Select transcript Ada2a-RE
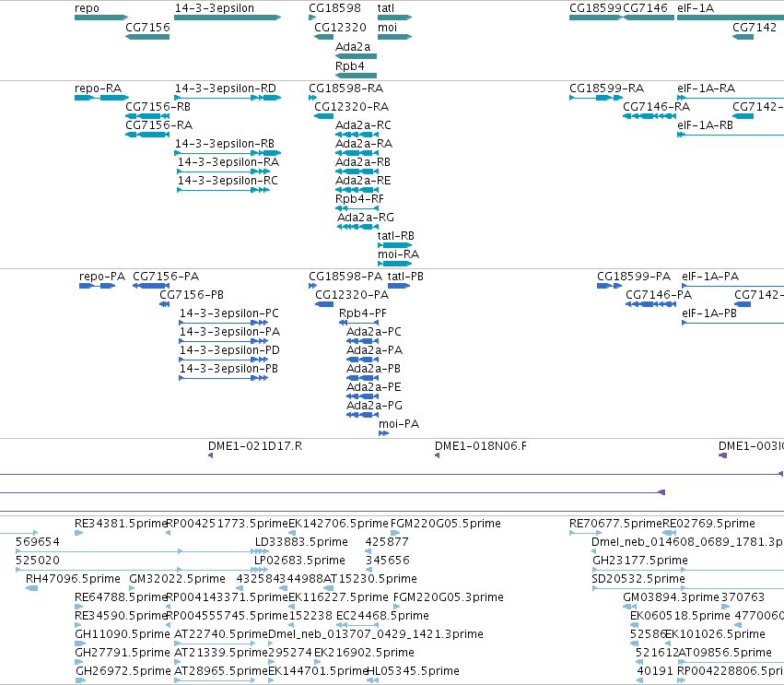Viewport: 784px width, 685px height. pyautogui.click(x=357, y=190)
